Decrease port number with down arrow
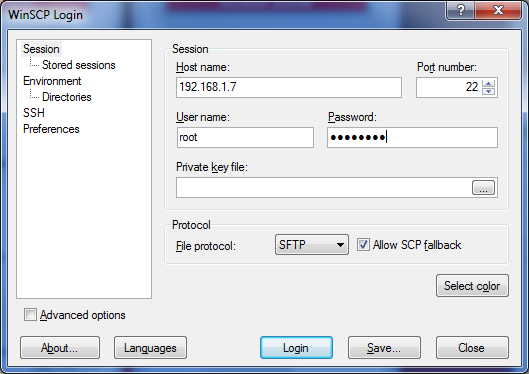 click(489, 91)
